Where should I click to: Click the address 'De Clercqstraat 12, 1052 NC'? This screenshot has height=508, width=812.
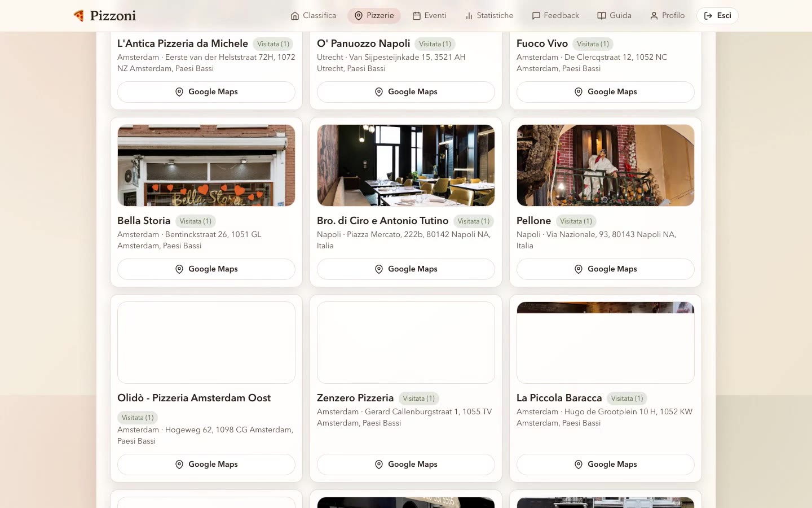pos(616,57)
